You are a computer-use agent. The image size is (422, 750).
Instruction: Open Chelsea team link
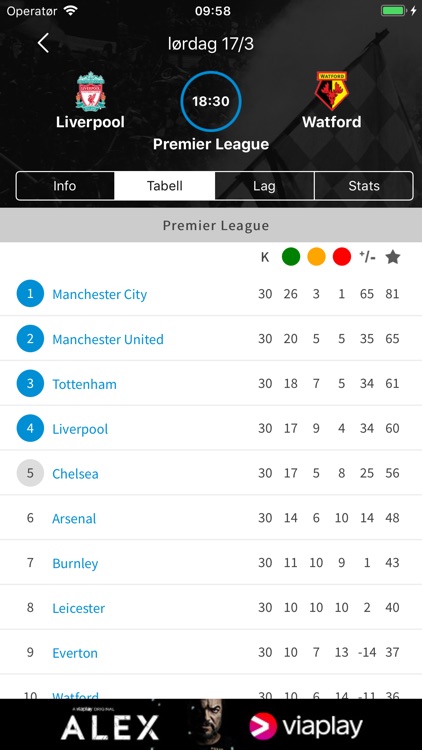pos(75,474)
